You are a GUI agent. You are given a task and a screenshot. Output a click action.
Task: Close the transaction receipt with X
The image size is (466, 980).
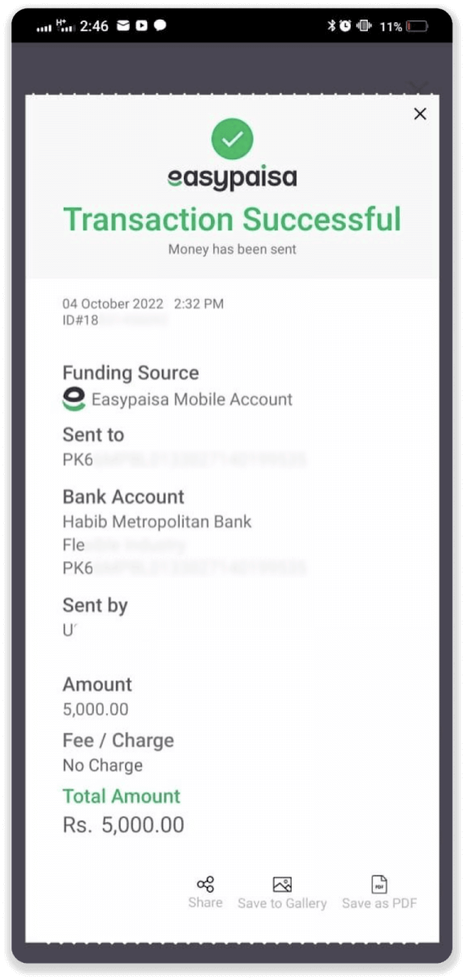pos(420,114)
